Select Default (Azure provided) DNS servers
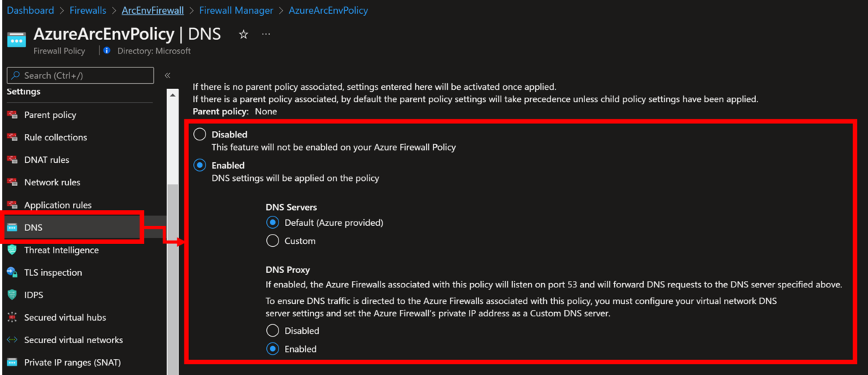The width and height of the screenshot is (868, 375). (x=273, y=222)
